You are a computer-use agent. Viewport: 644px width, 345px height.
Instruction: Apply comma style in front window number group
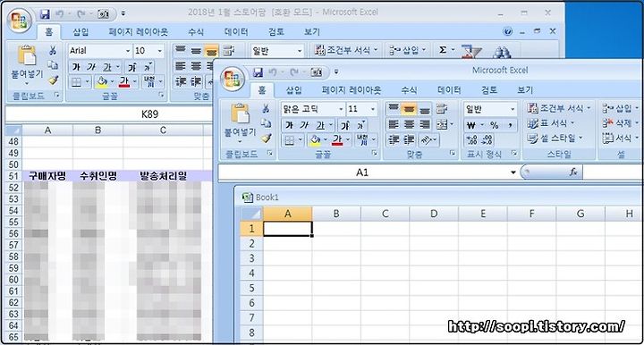510,125
